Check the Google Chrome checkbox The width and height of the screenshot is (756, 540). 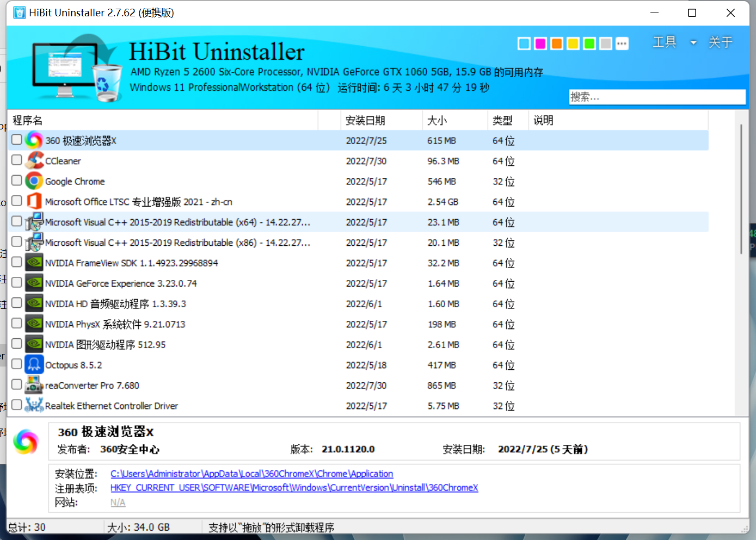click(x=16, y=180)
